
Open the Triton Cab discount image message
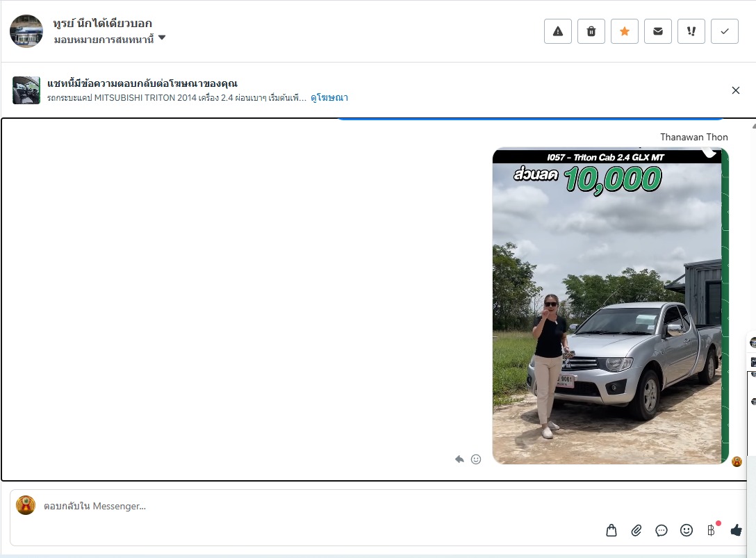click(x=610, y=306)
